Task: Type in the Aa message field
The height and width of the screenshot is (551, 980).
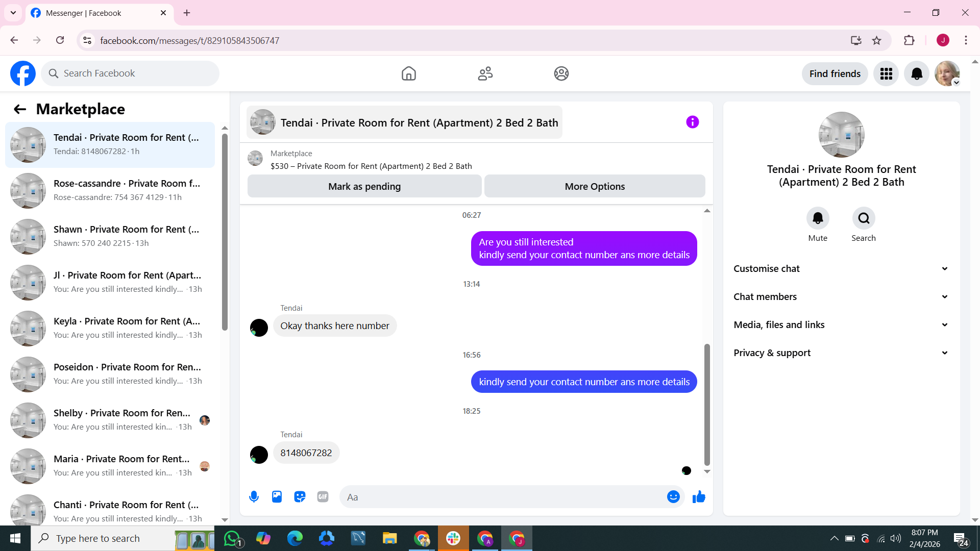Action: (503, 497)
